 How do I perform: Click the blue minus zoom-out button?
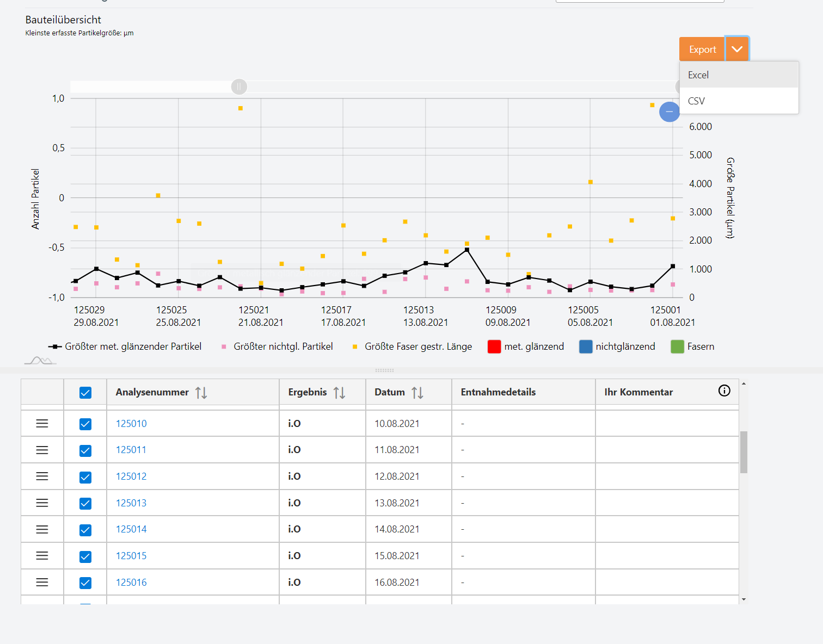coord(669,112)
